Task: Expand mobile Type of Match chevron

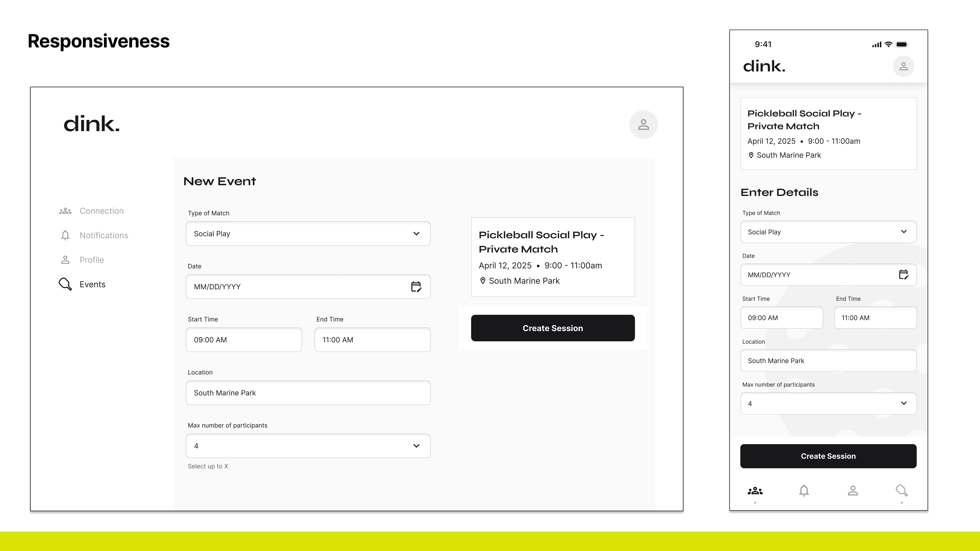Action: click(x=904, y=232)
